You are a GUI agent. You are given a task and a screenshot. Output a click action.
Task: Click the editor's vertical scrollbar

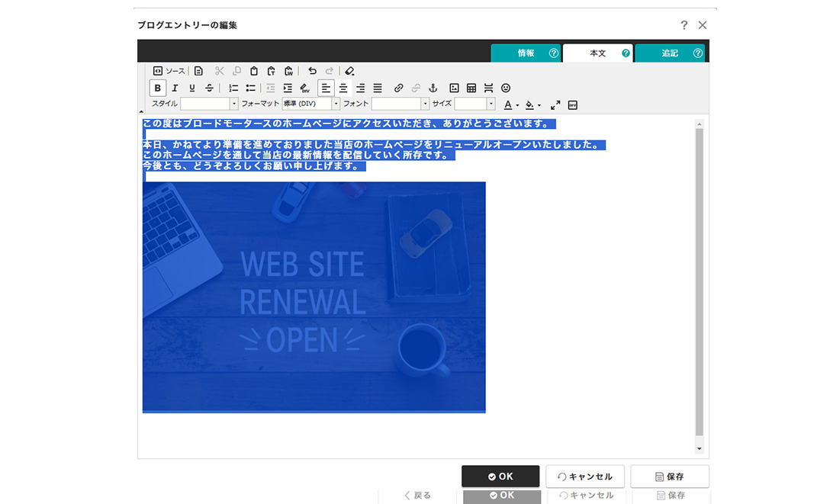click(x=700, y=282)
